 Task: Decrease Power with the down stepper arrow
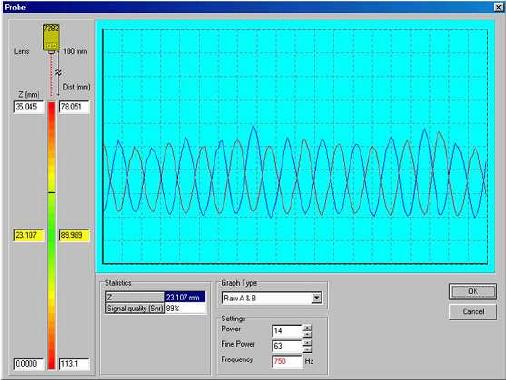pyautogui.click(x=307, y=334)
